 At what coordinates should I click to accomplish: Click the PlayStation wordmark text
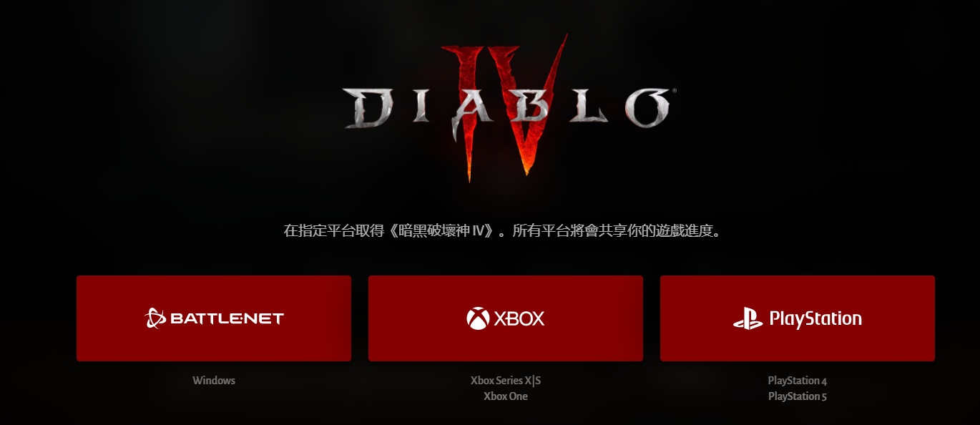(815, 319)
